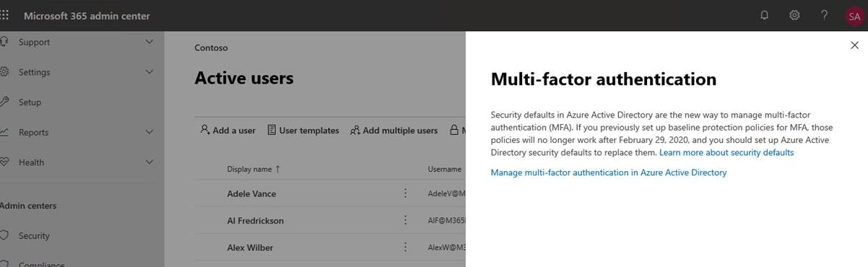Screen dimensions: 868x267
Task: Open more actions for Adele Vance
Action: coord(405,193)
